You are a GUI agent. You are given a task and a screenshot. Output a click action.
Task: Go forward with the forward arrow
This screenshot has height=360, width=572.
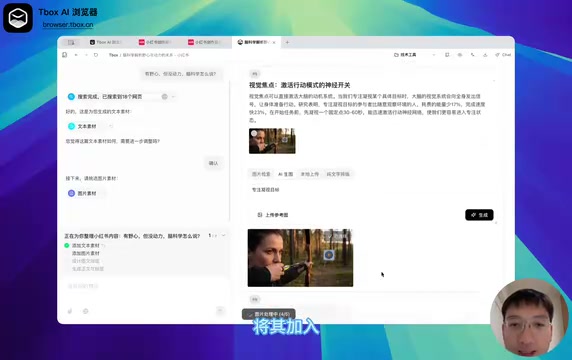86,55
